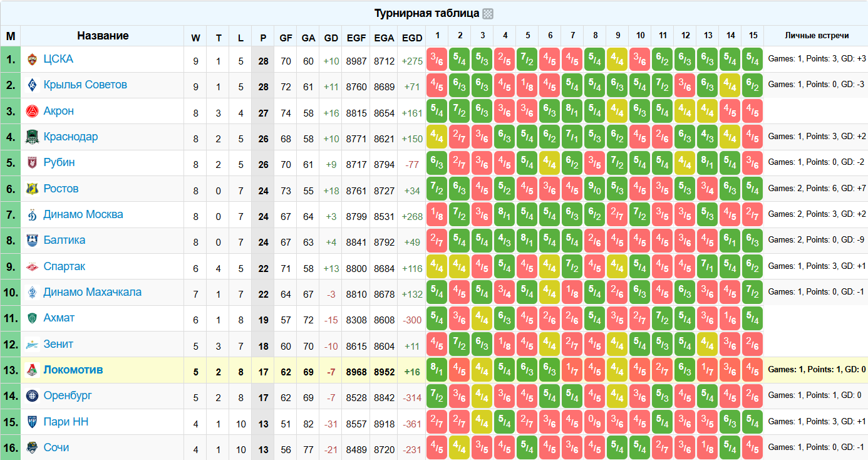The height and width of the screenshot is (460, 868).
Task: Click the Krylia Sovetov club crest
Action: pos(33,85)
